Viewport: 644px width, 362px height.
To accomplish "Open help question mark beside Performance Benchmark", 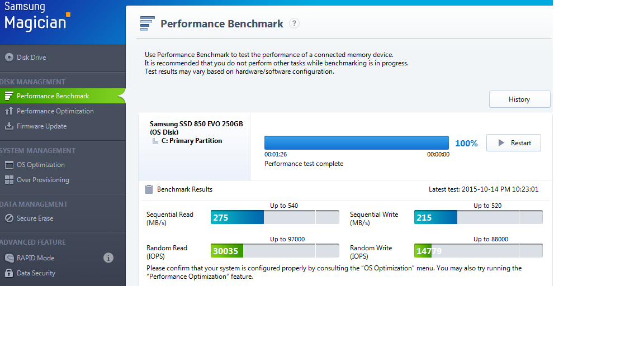I will 294,23.
